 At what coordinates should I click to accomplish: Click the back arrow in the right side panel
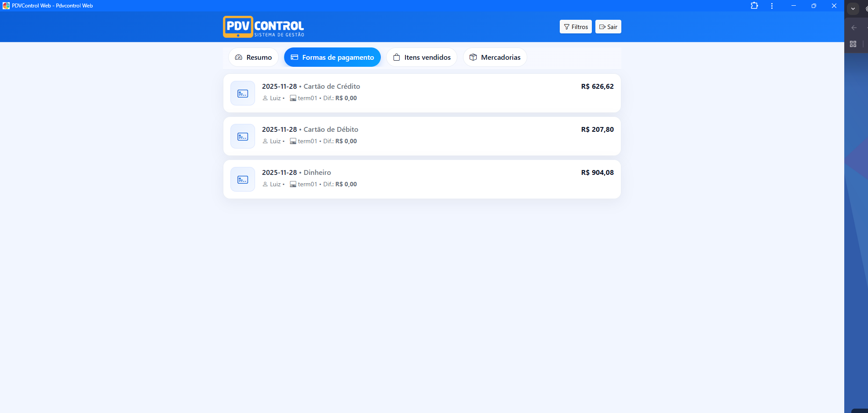coord(853,28)
